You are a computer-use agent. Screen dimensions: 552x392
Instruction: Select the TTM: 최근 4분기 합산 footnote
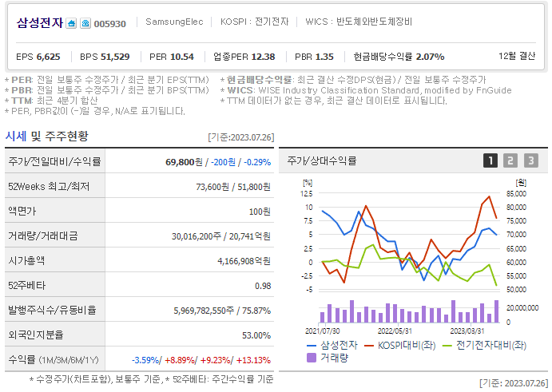point(51,101)
